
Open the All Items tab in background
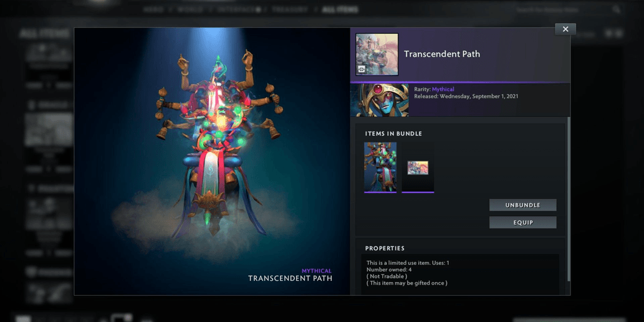click(340, 9)
